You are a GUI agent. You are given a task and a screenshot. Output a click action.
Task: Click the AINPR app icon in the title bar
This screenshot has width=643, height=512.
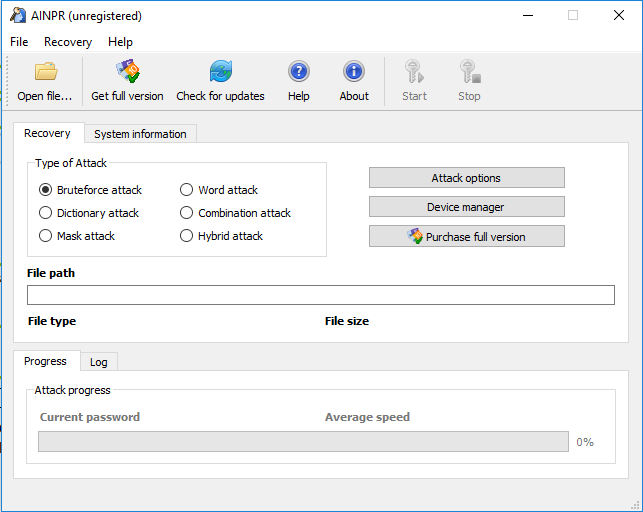click(x=18, y=16)
